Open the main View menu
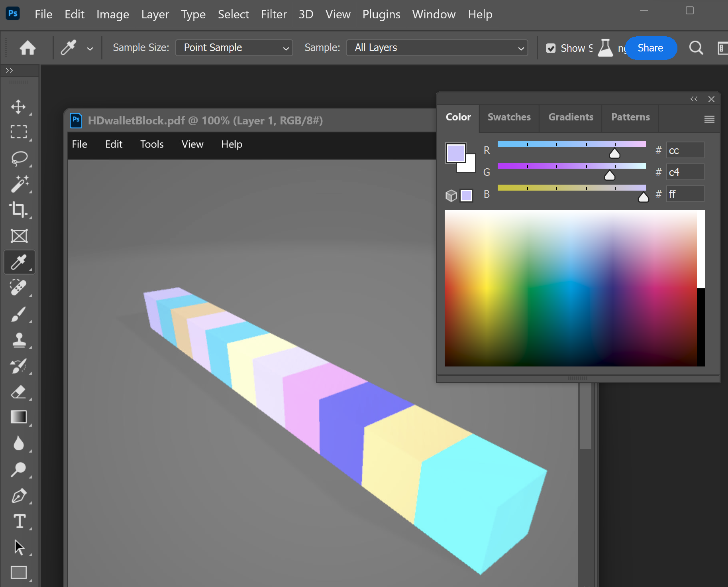Viewport: 728px width, 587px height. point(338,14)
